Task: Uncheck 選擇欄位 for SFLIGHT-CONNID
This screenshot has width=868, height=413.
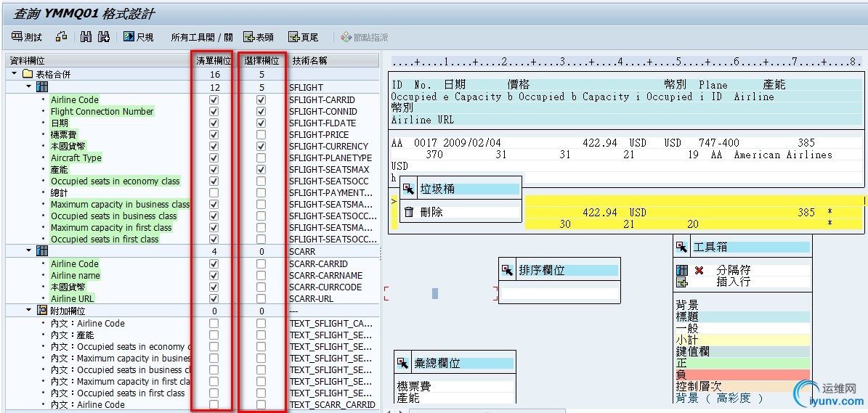Action: coord(261,112)
